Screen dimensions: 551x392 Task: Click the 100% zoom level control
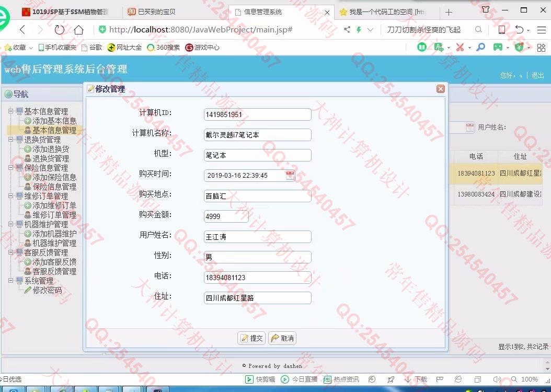[x=525, y=379]
